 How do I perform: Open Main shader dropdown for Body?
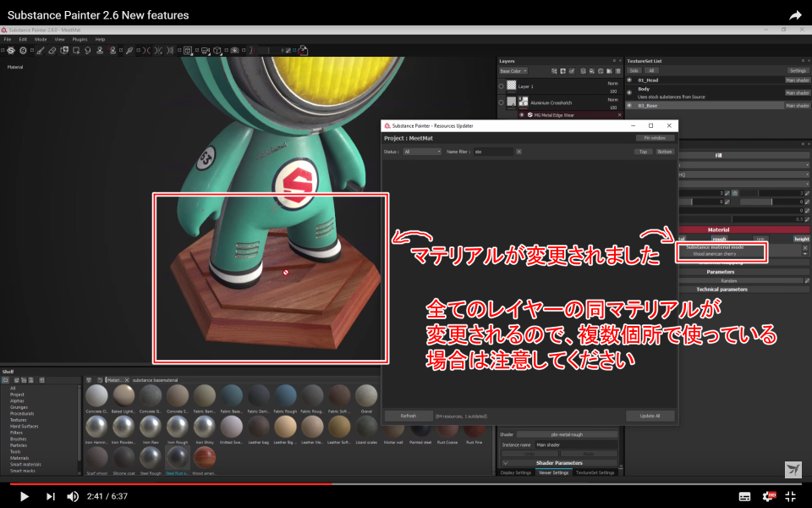[x=798, y=93]
